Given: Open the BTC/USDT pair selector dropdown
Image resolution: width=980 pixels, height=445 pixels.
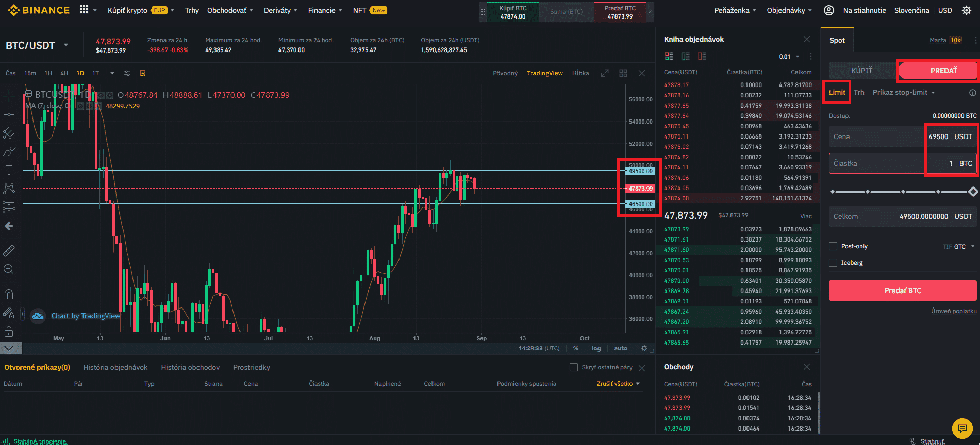Looking at the screenshot, I should pyautogui.click(x=66, y=45).
